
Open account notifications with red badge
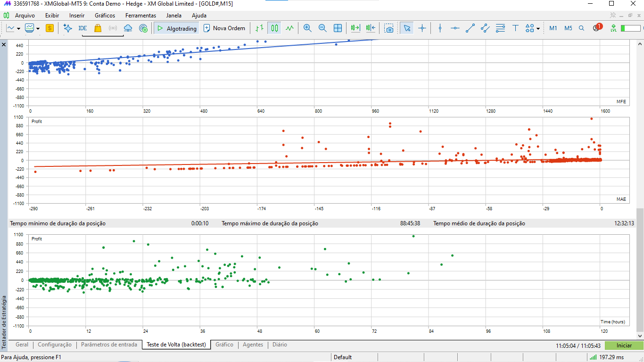pyautogui.click(x=597, y=27)
